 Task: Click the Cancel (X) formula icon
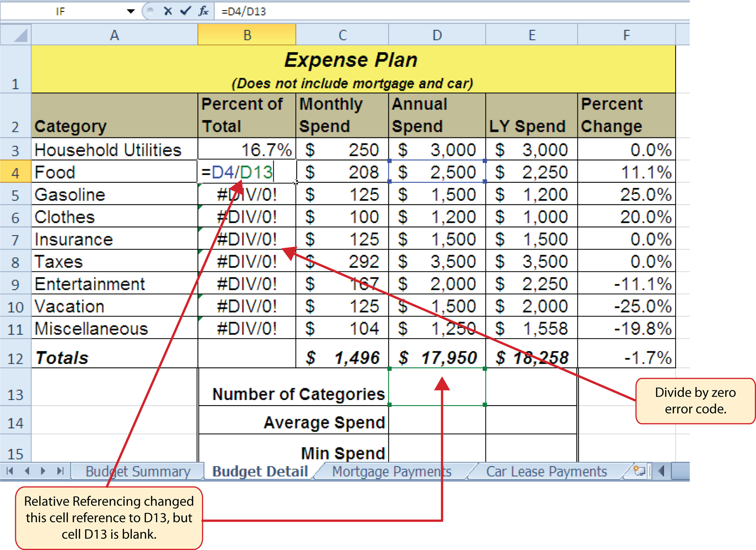tap(168, 11)
